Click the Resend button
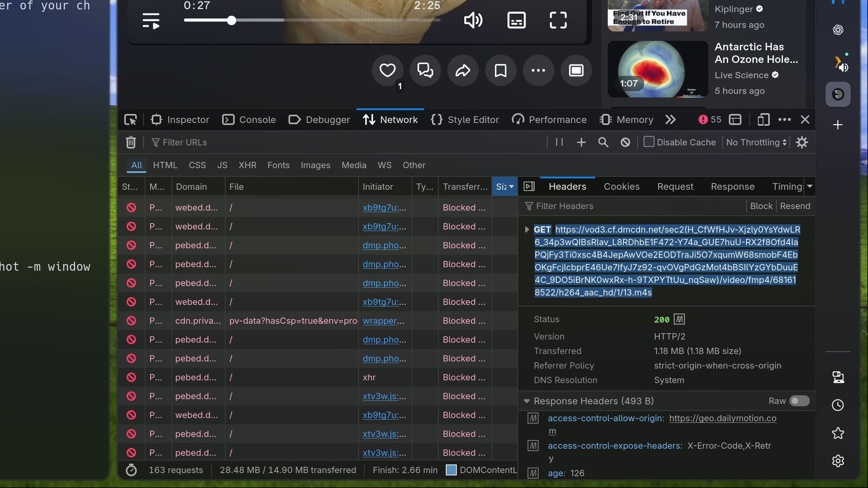This screenshot has height=488, width=868. point(795,206)
